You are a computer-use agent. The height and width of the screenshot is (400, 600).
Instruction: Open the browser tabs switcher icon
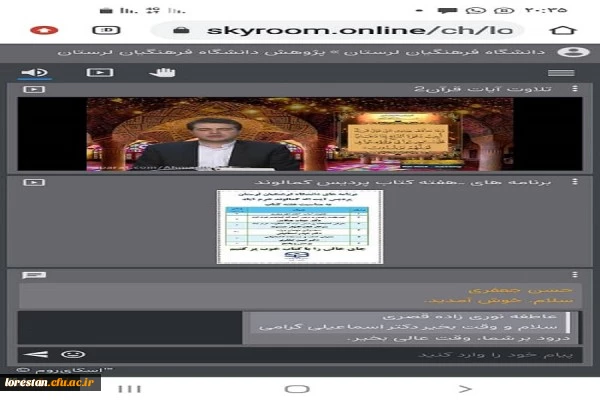[x=108, y=30]
